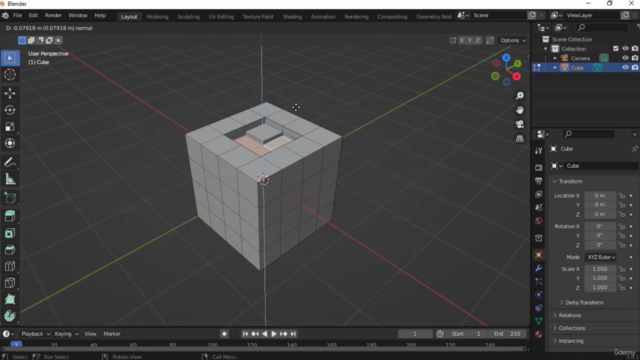
Task: Play the animation forward
Action: [274, 334]
